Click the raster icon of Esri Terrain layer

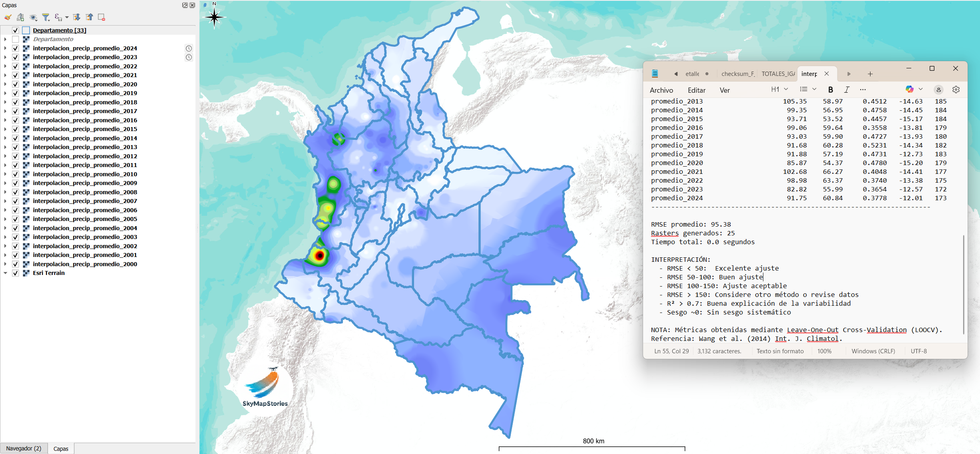click(26, 273)
